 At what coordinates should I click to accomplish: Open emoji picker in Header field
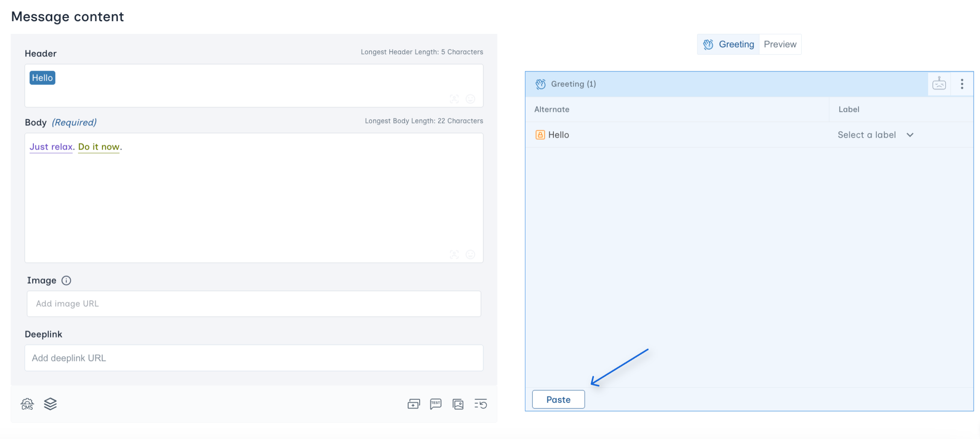point(470,99)
